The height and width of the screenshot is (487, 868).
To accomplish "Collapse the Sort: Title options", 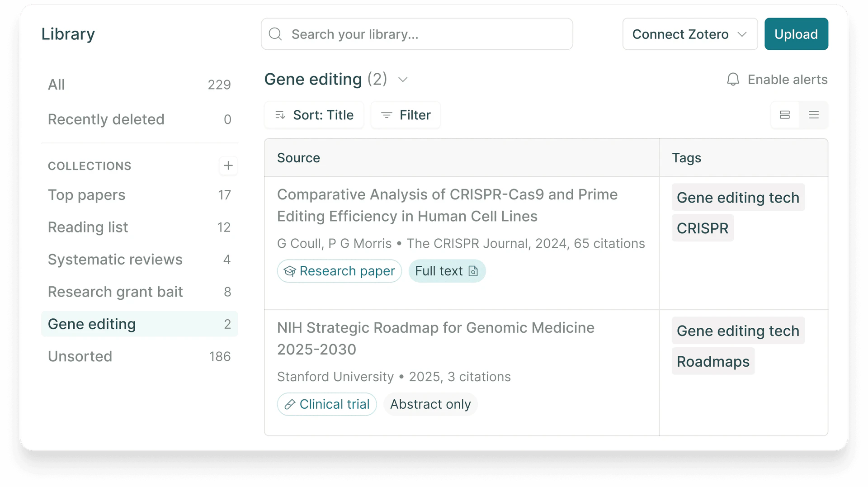I will click(x=314, y=115).
